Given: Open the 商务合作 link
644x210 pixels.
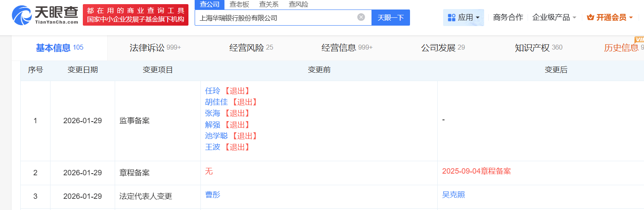Looking at the screenshot, I should click(508, 17).
